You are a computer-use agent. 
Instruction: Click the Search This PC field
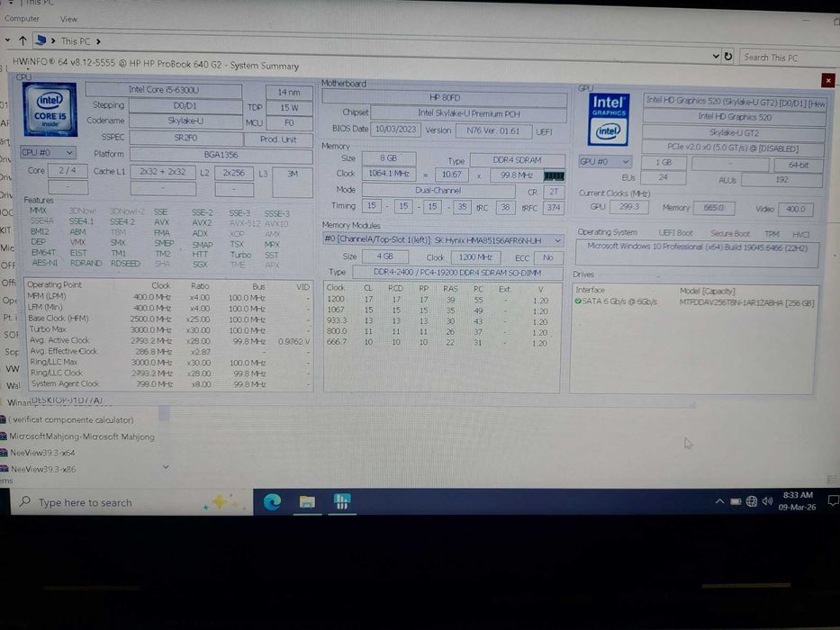click(x=789, y=58)
